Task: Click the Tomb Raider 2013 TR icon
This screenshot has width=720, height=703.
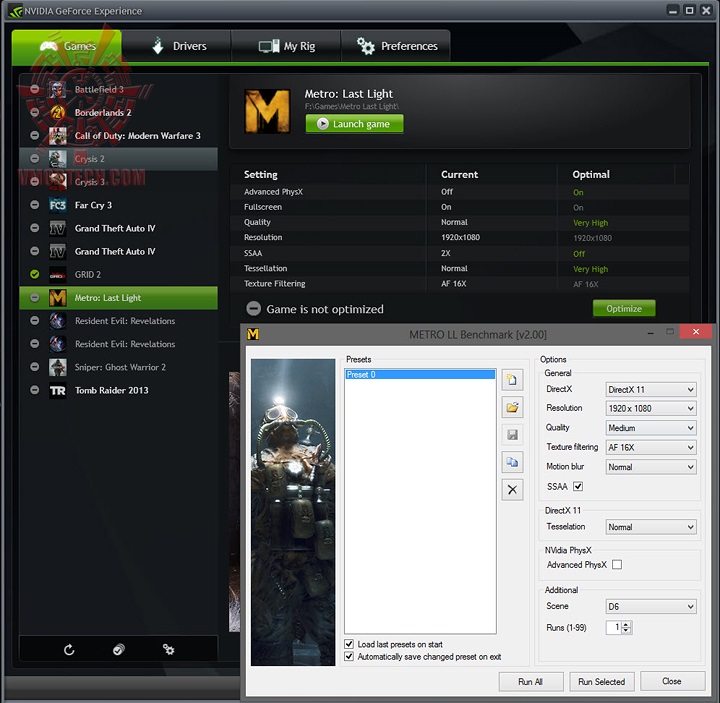Action: pyautogui.click(x=57, y=390)
